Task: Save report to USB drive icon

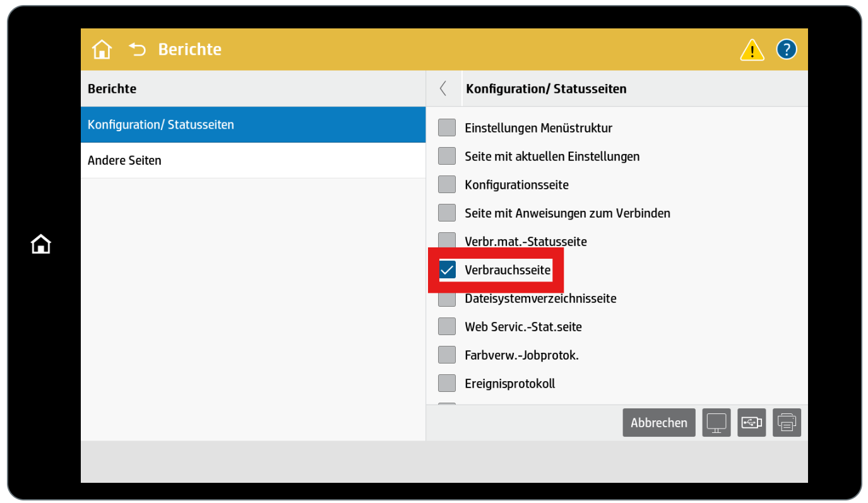Action: tap(751, 422)
